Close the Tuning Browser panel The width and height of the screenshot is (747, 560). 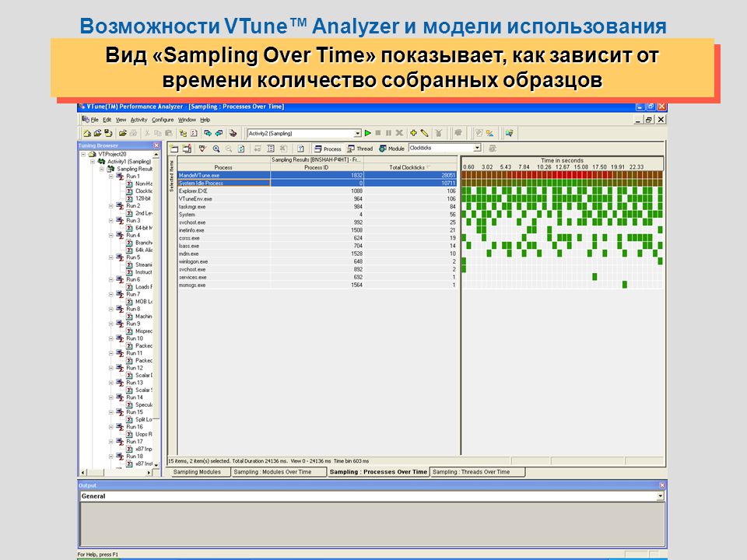coord(156,145)
